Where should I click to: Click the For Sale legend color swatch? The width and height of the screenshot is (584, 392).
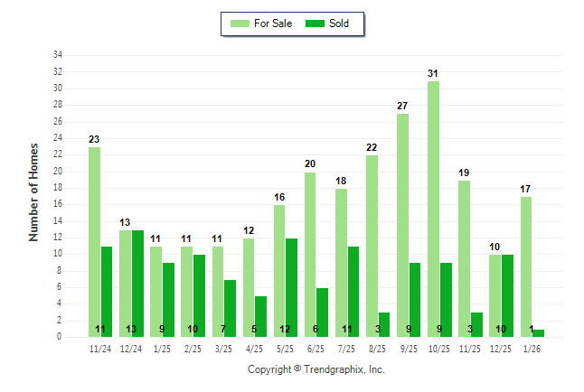pyautogui.click(x=240, y=23)
